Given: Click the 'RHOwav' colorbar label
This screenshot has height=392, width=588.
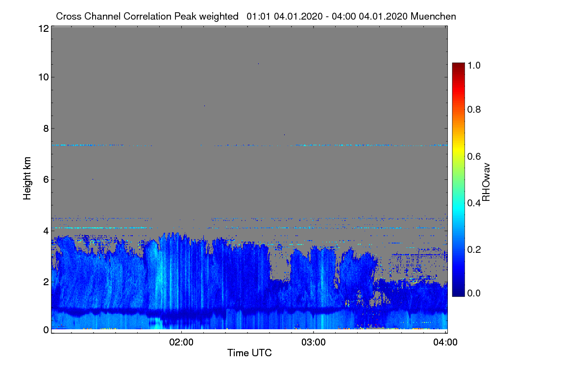Looking at the screenshot, I should pyautogui.click(x=486, y=182).
